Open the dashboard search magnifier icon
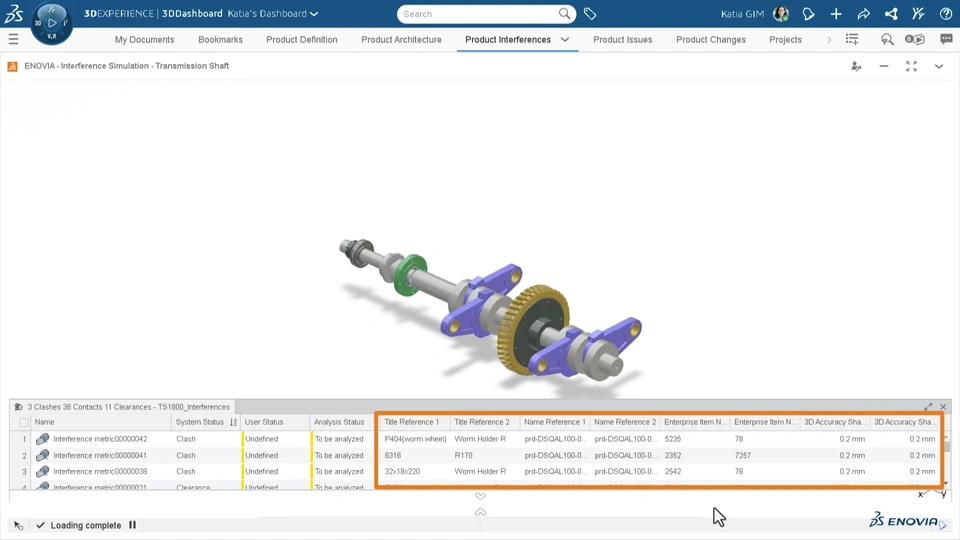 click(887, 39)
